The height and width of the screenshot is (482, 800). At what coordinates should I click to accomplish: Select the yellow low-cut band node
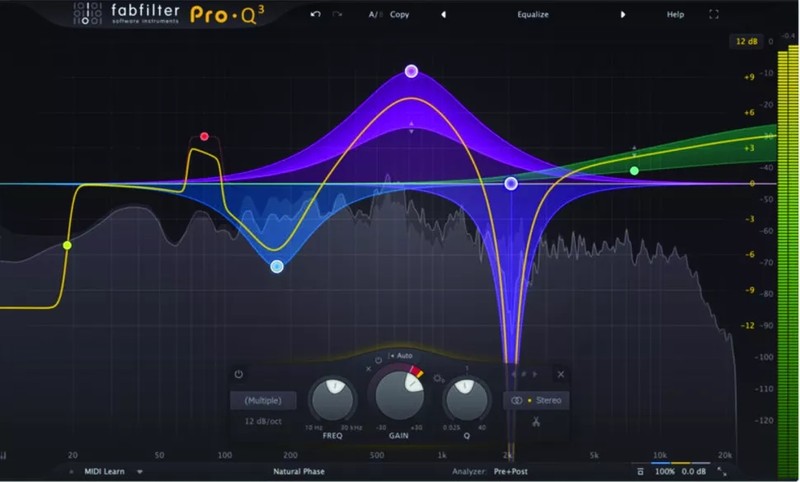67,245
